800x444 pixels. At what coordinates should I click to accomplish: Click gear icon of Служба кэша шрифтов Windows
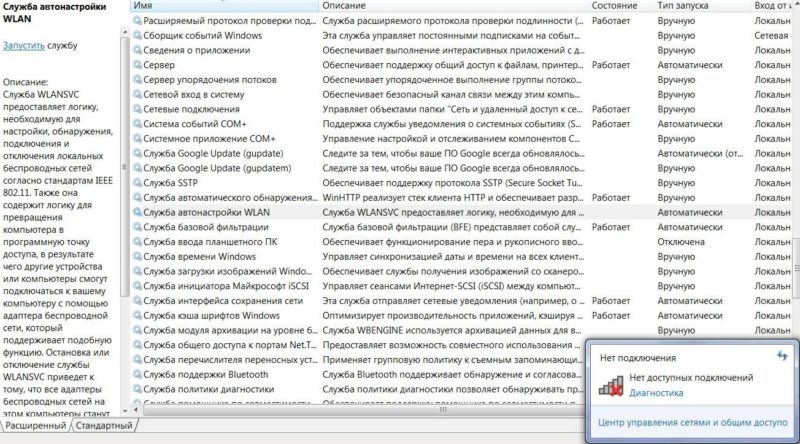point(137,316)
